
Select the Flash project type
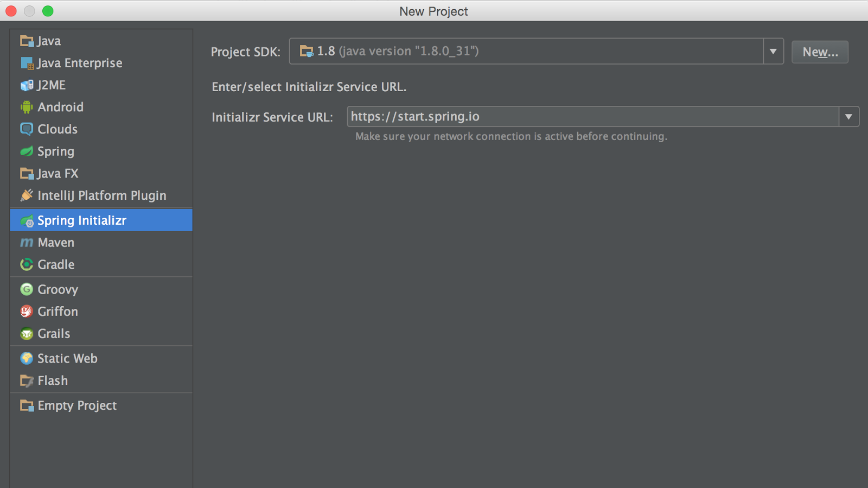coord(53,381)
